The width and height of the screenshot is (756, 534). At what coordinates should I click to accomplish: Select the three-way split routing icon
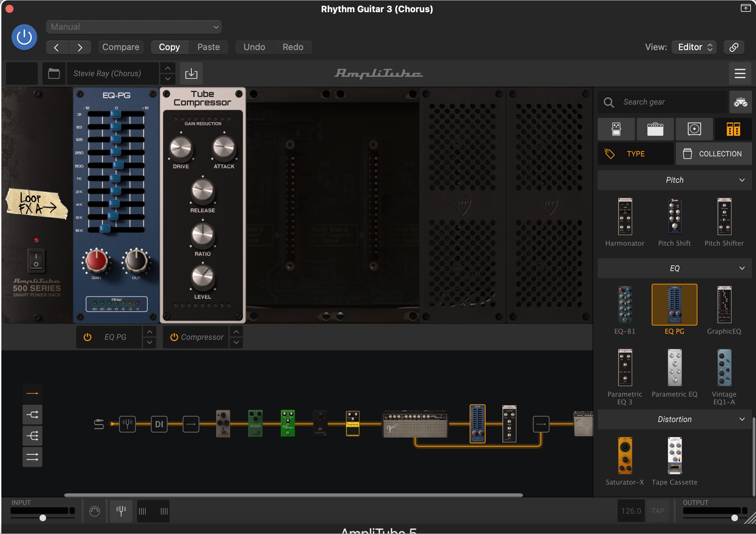32,436
